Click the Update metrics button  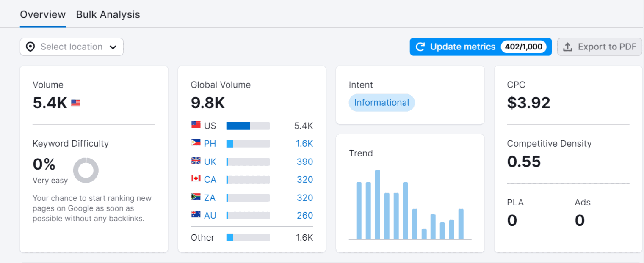point(462,47)
